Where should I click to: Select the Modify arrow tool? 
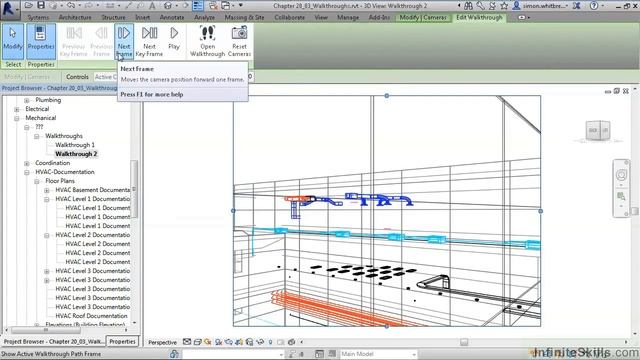point(13,41)
